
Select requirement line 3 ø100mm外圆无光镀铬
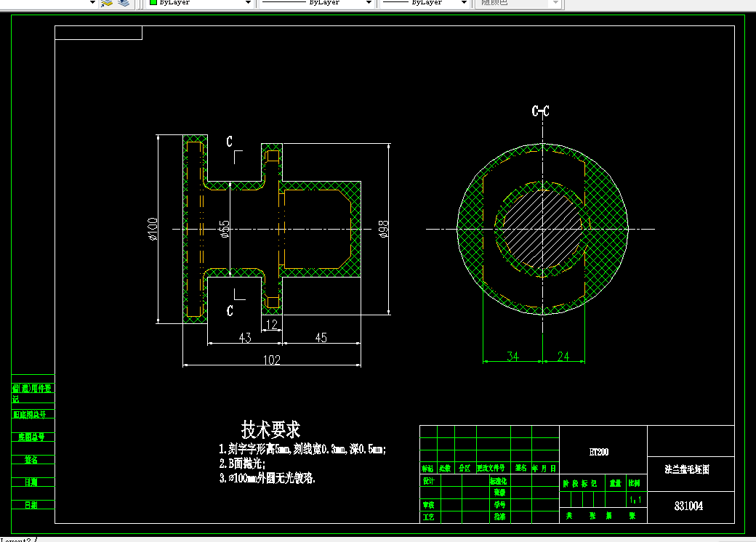pyautogui.click(x=268, y=478)
